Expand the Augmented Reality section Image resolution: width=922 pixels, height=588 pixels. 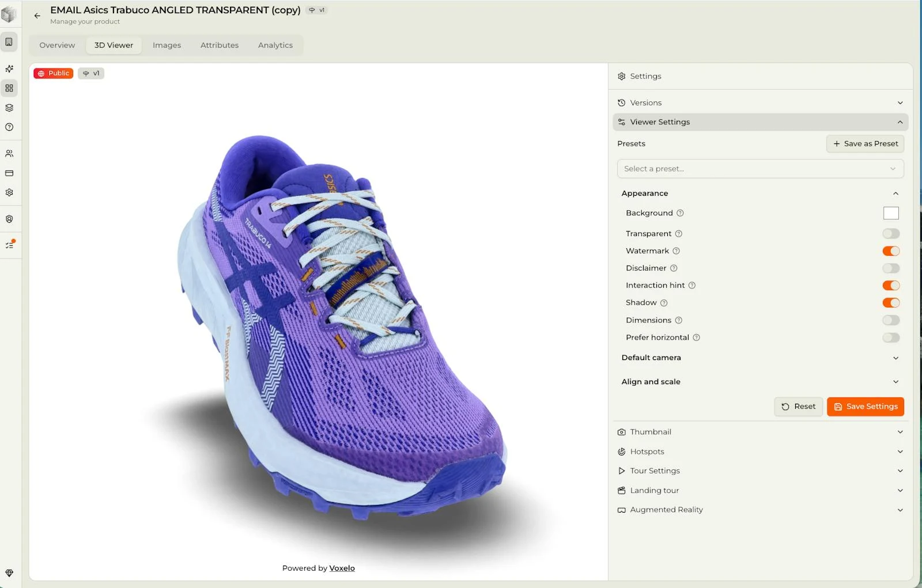click(760, 510)
